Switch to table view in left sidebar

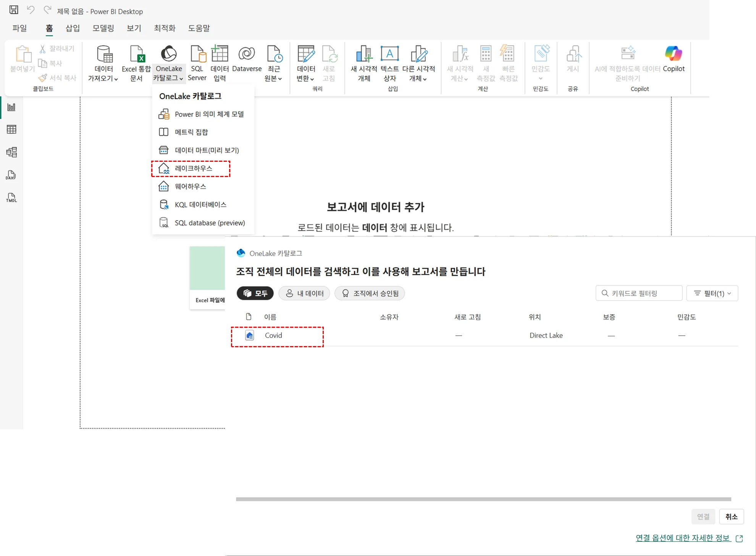tap(11, 129)
